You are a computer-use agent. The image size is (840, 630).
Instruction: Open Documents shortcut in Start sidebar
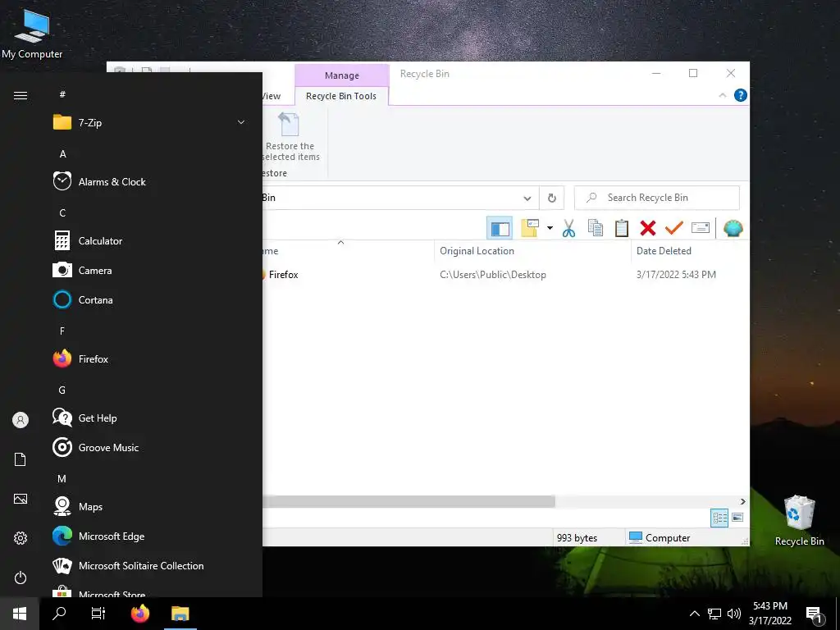21,459
